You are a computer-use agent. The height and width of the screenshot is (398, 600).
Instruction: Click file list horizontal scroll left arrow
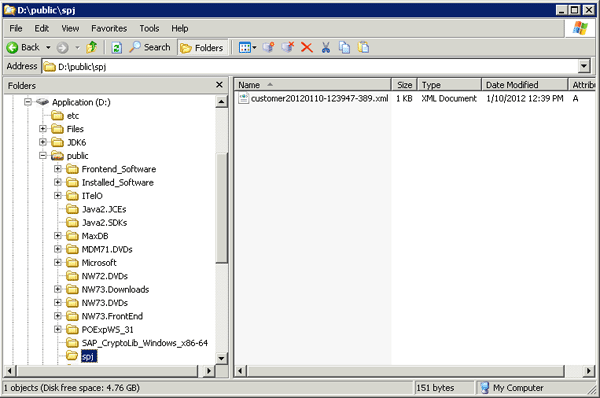click(x=240, y=370)
